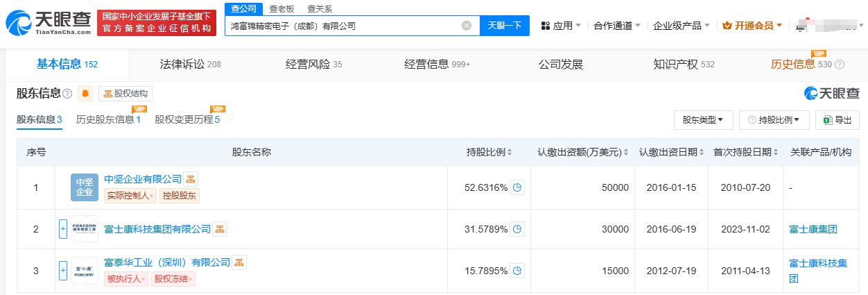Select the 基本信息 tab
868x295 pixels.
point(67,65)
